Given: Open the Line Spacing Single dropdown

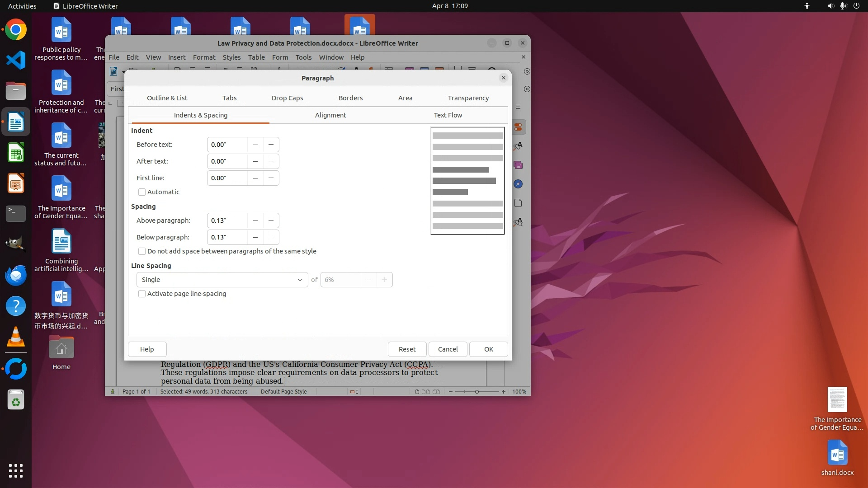Looking at the screenshot, I should point(222,280).
